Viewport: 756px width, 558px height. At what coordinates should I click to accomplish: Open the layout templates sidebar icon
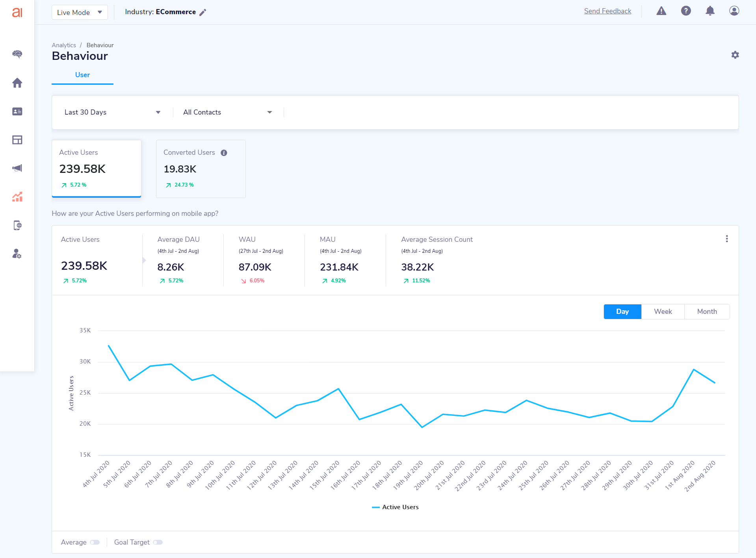click(x=17, y=140)
